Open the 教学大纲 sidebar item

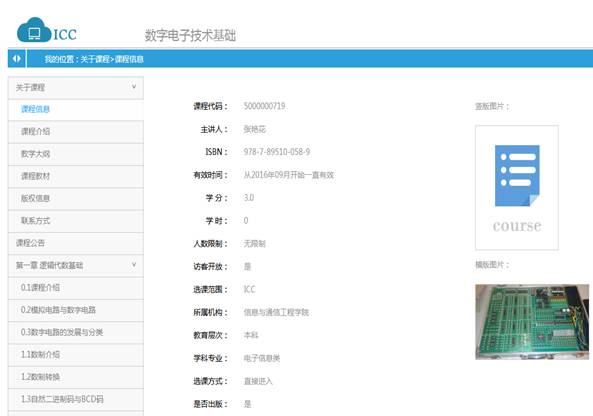[76, 154]
